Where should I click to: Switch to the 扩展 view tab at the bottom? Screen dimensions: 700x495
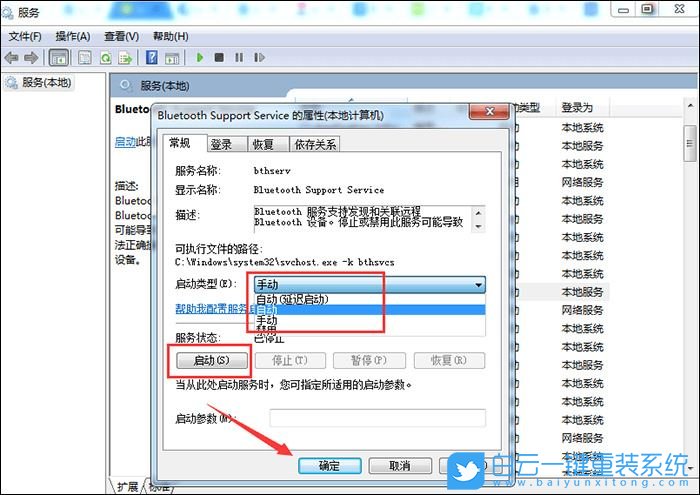[x=128, y=486]
